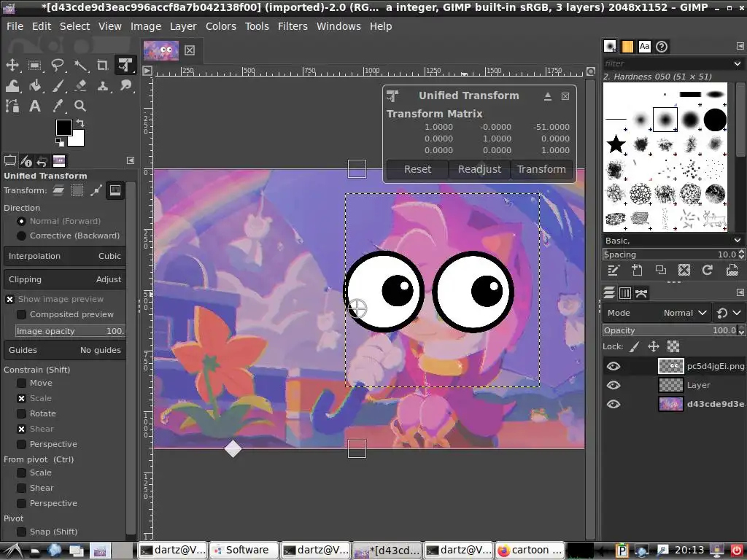Open the tool options panel menu arrow
Viewport: 747px width, 560px height.
pos(131,160)
